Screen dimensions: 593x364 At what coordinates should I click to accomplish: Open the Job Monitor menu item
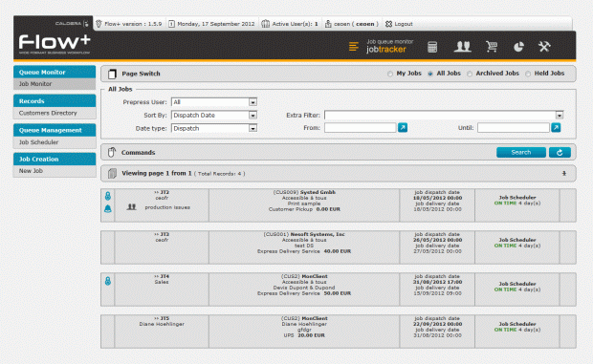coord(55,84)
